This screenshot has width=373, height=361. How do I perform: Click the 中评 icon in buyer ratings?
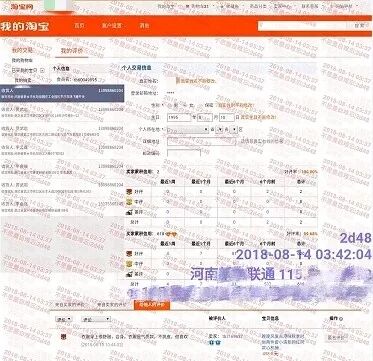(x=130, y=202)
